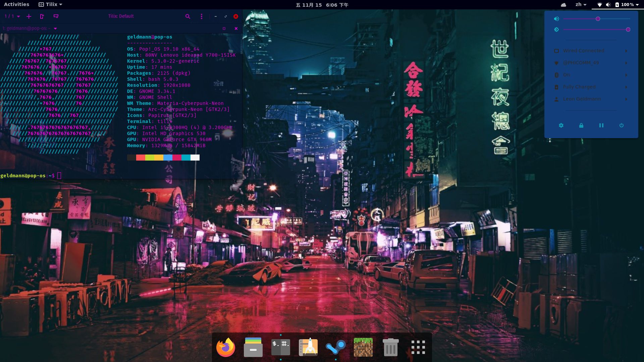
Task: Launch Firefox from the dock
Action: [225, 347]
